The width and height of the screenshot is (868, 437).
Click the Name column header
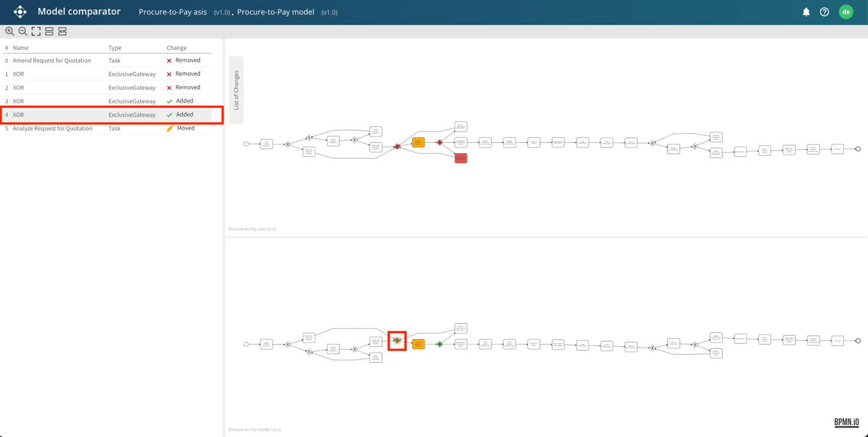point(21,48)
